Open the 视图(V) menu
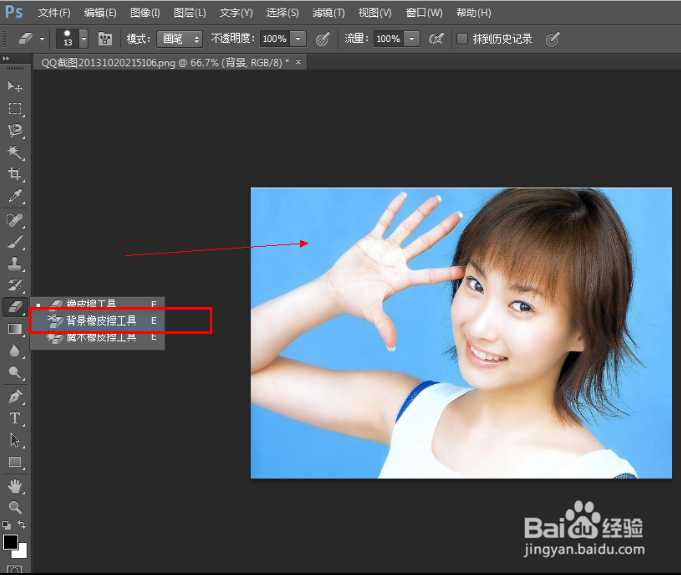Image resolution: width=681 pixels, height=575 pixels. coord(375,13)
